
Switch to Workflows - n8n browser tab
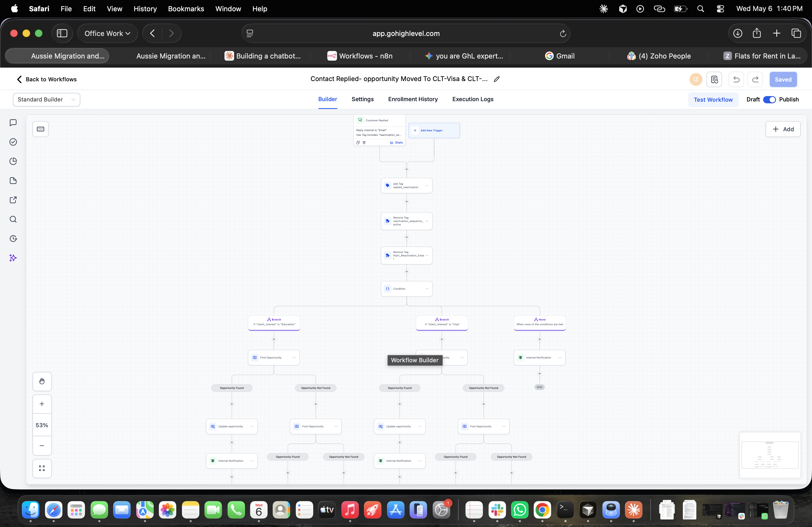point(360,56)
